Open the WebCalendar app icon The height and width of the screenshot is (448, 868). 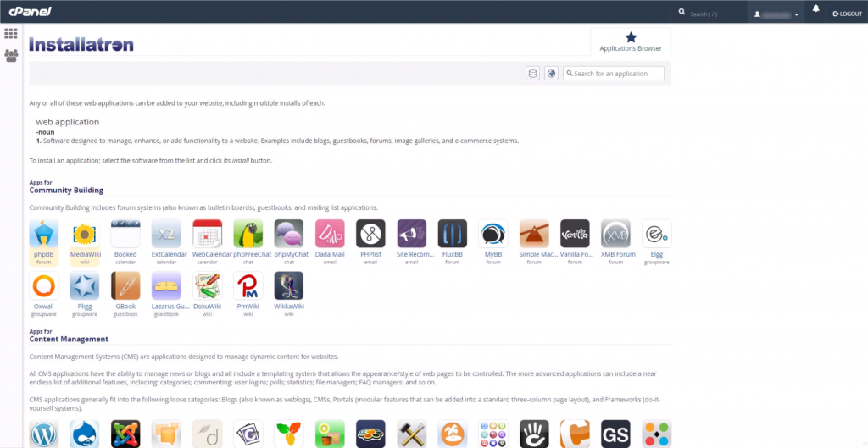click(x=208, y=234)
